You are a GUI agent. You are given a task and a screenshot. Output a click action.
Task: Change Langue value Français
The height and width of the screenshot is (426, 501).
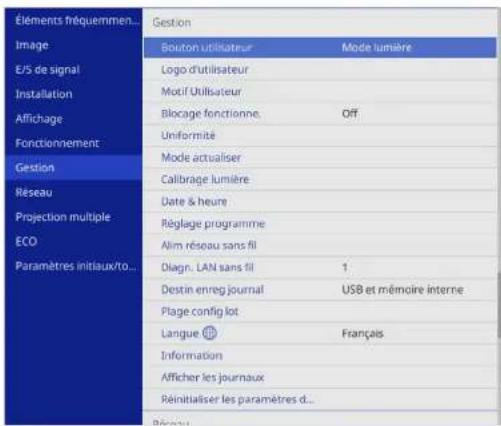(363, 333)
